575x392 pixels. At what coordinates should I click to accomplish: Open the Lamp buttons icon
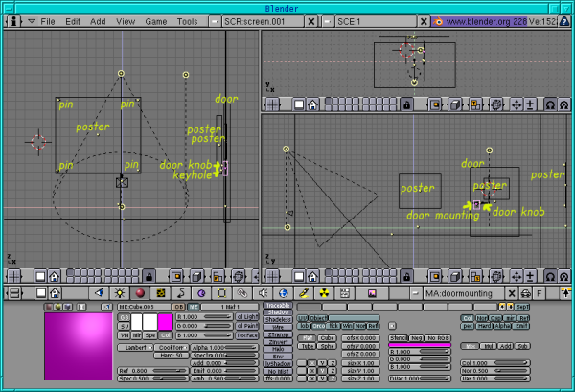click(x=119, y=292)
